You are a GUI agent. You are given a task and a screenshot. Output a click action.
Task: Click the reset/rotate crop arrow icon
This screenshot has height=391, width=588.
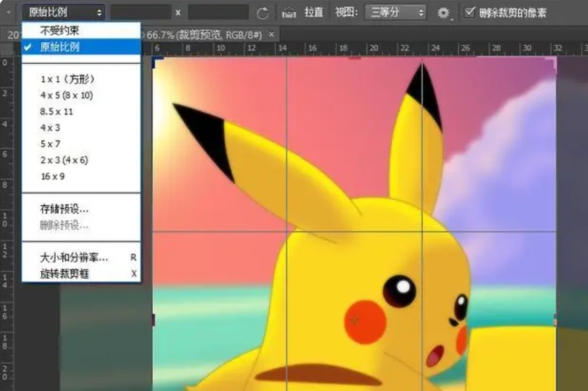click(263, 13)
